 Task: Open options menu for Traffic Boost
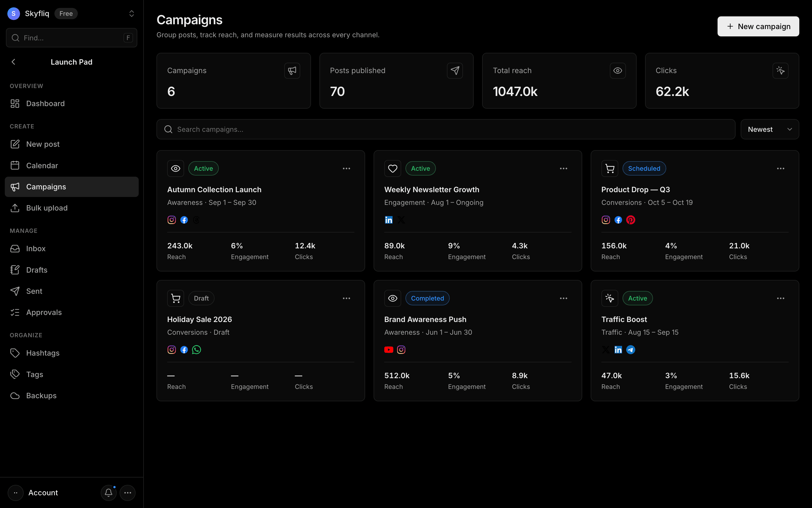pos(780,298)
